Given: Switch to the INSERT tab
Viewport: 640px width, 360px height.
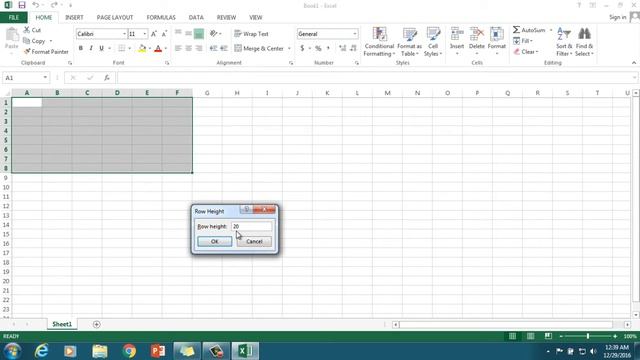Looking at the screenshot, I should click(74, 18).
